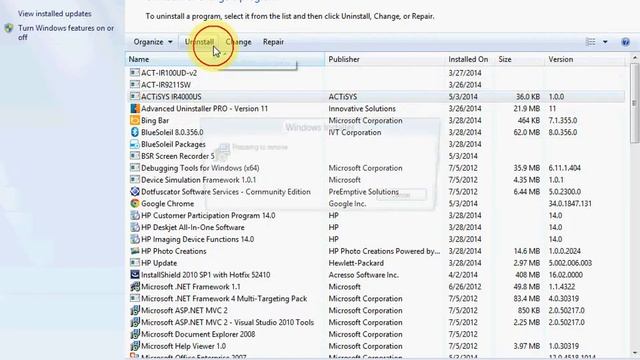640x360 pixels.
Task: Click size 62.0 MB
Action: (527, 132)
